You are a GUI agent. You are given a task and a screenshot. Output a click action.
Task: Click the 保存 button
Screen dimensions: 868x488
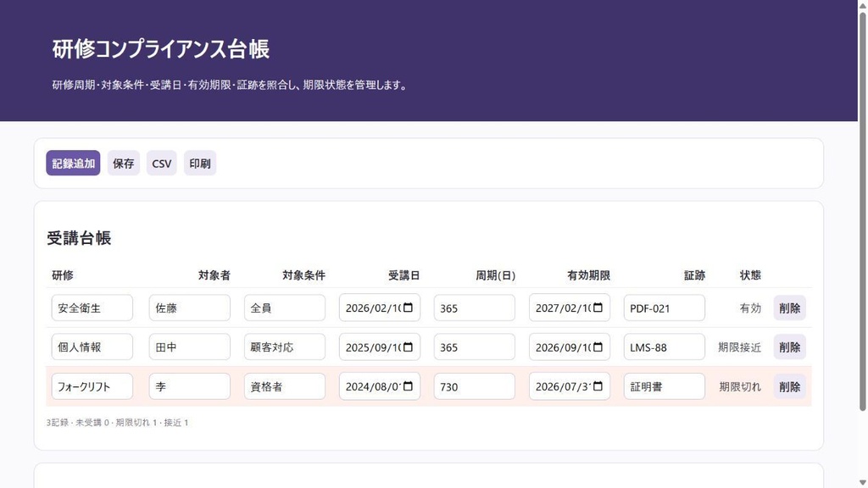[124, 164]
